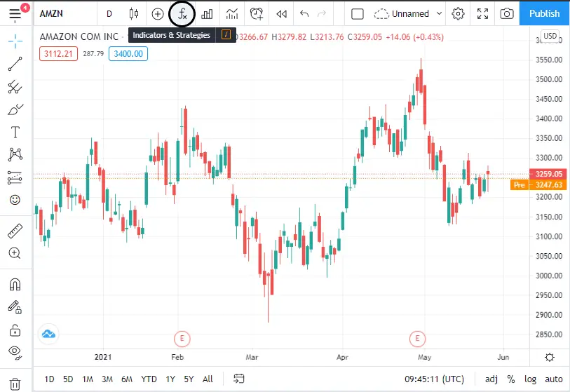570x392 pixels.
Task: Open the USD currency selector
Action: coord(550,36)
